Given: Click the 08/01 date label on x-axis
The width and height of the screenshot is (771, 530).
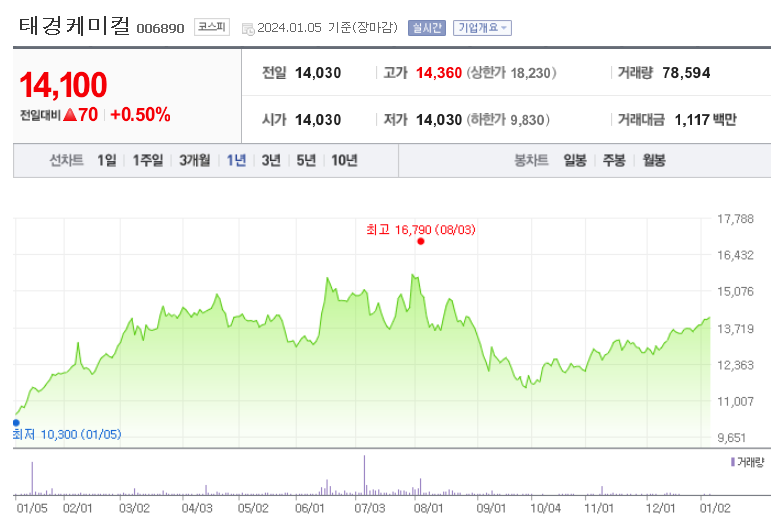Looking at the screenshot, I should pos(428,508).
